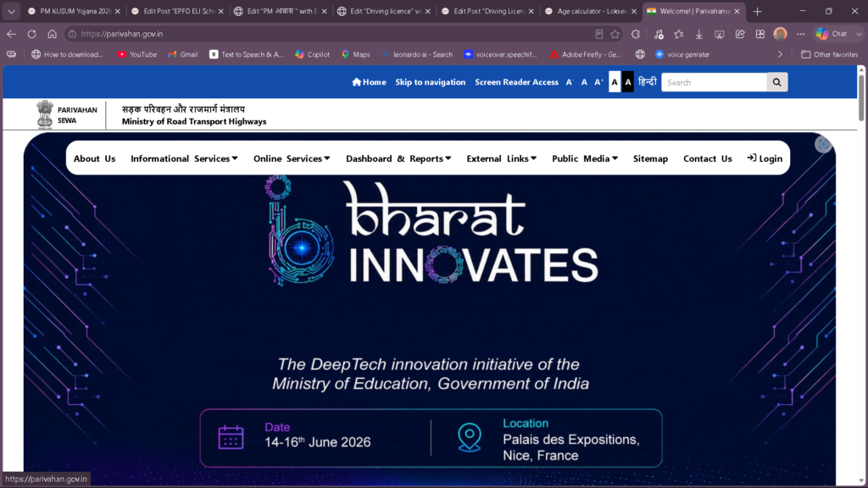Expand the arrow next to Copilot Chat
The width and height of the screenshot is (868, 488).
click(x=859, y=34)
